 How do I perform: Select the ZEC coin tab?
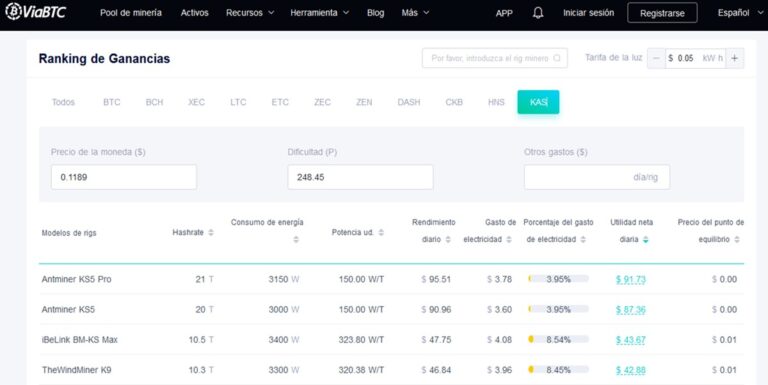tap(322, 102)
